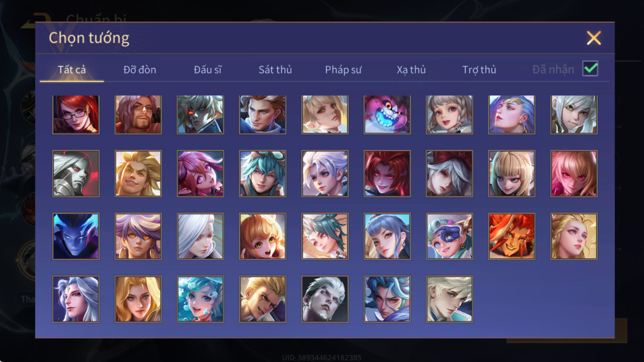Select the white-haired lady in red hat
The image size is (644, 362).
[x=449, y=173]
